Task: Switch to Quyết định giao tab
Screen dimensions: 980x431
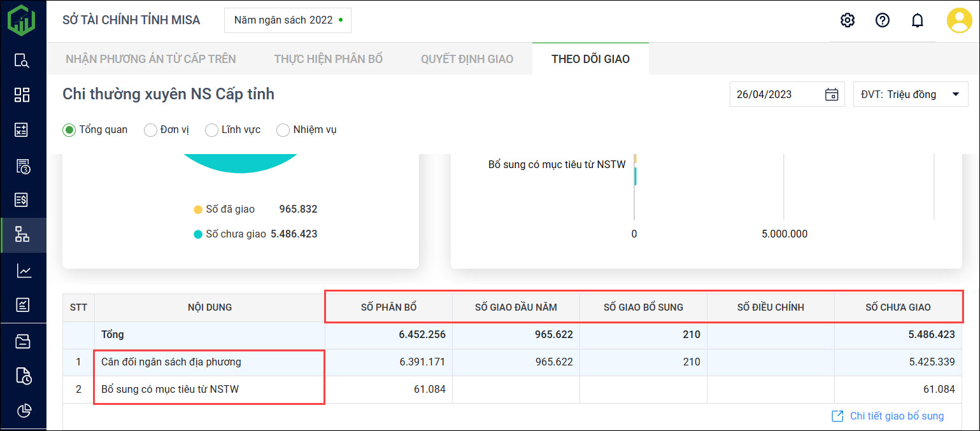Action: [x=467, y=59]
